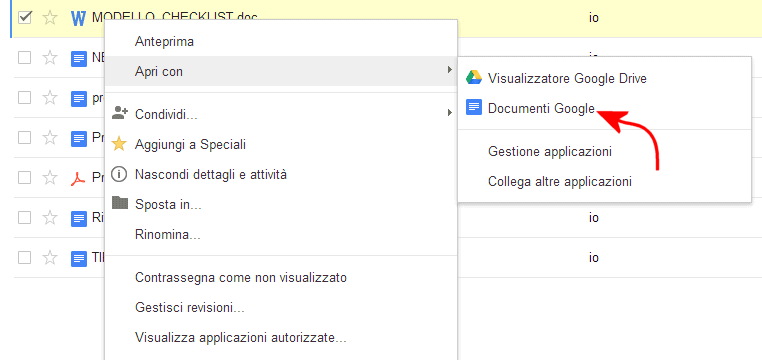
Task: Star the file starting with 'TI'
Action: click(x=50, y=257)
